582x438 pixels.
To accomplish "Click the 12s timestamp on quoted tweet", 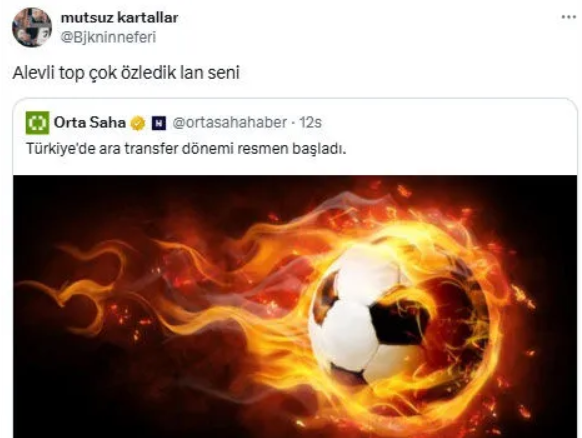I will tap(310, 122).
